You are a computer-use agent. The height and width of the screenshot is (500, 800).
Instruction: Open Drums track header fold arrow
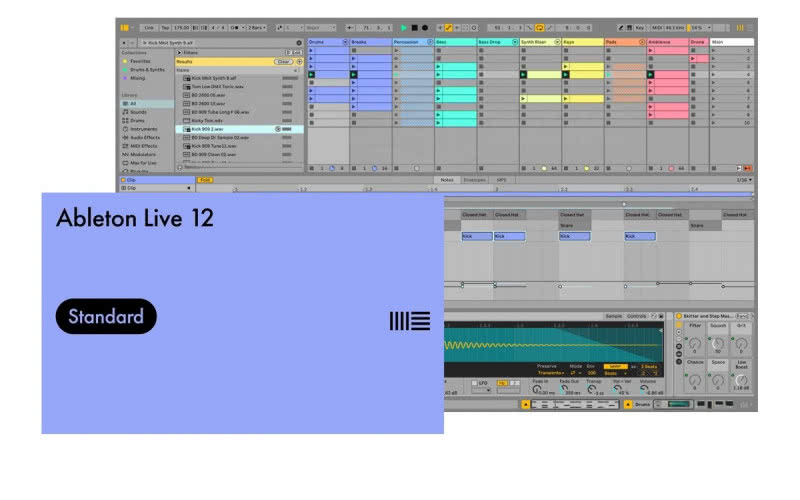(x=345, y=42)
